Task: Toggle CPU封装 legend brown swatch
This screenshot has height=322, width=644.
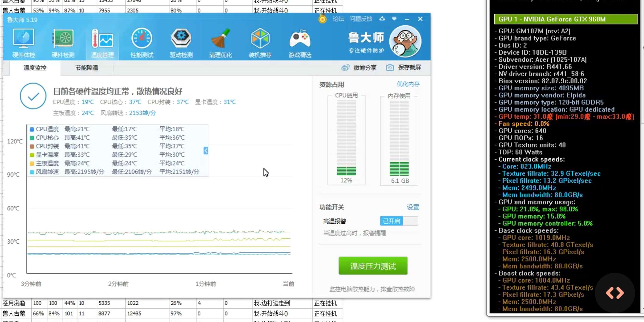Action: 32,146
